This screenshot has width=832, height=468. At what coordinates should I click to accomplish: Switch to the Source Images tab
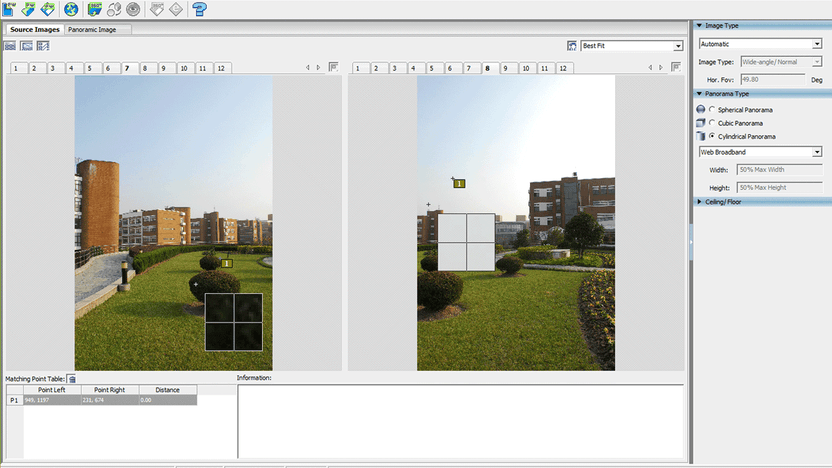point(34,30)
